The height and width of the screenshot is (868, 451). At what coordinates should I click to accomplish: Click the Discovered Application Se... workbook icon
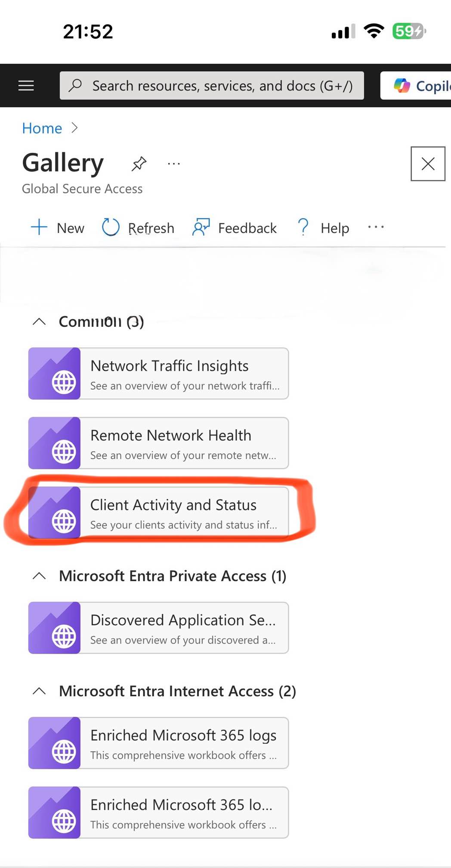(x=54, y=628)
